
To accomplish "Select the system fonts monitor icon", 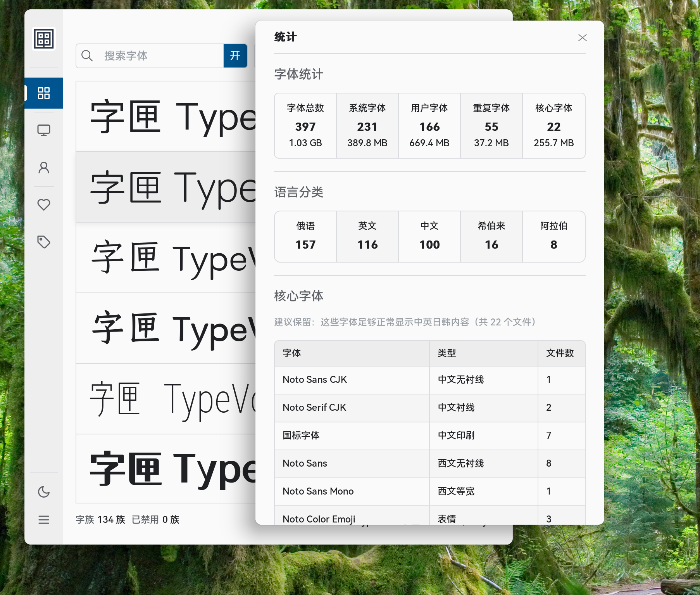I will click(x=45, y=130).
